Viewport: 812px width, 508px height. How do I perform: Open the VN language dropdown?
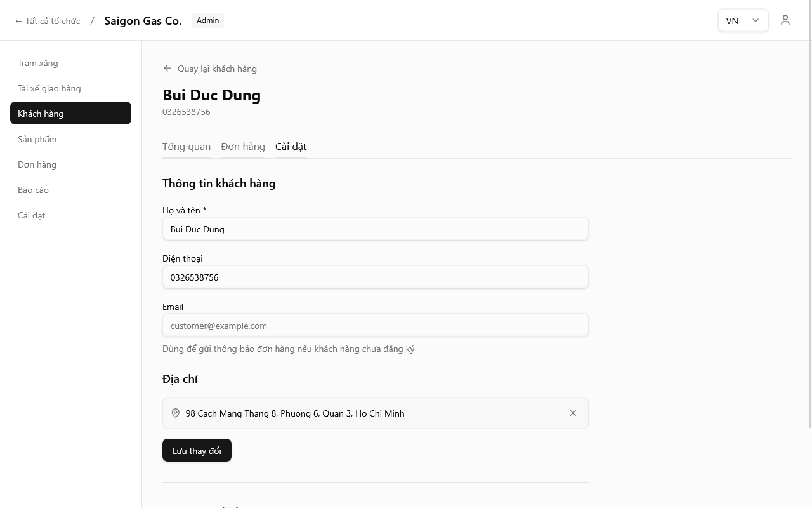click(x=743, y=20)
